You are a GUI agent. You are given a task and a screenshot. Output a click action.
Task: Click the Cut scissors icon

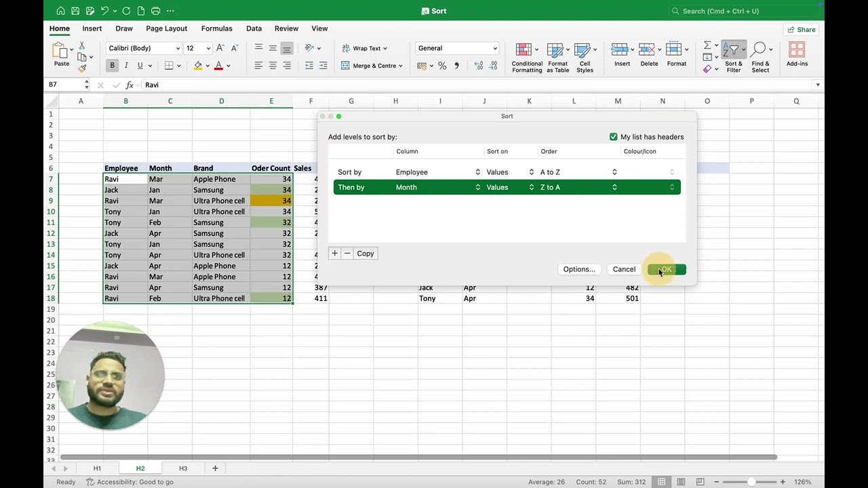[81, 45]
